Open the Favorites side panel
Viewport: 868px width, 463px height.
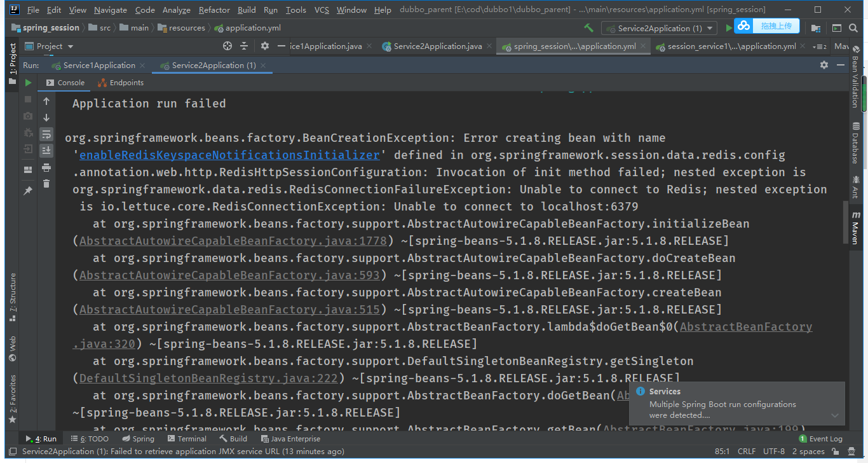point(13,399)
